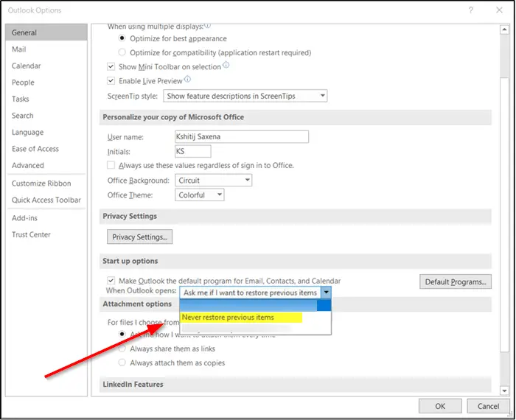Open the General category
Image resolution: width=516 pixels, height=420 pixels.
46,32
